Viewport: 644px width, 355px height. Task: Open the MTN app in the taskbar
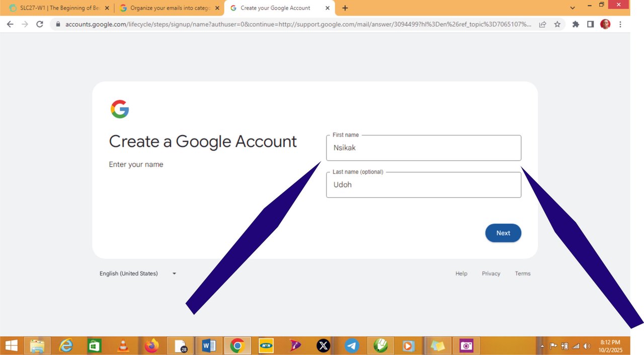click(x=266, y=345)
